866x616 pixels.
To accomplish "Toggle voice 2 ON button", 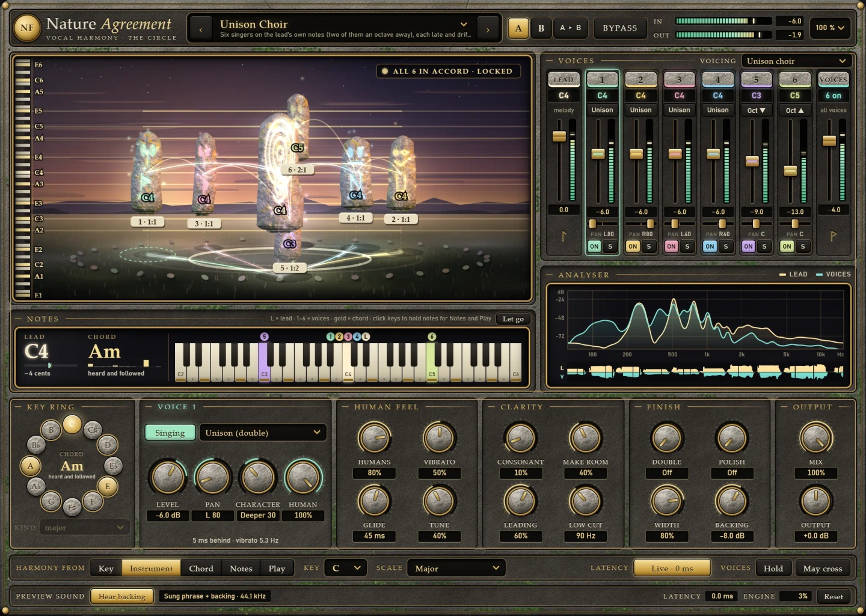I will tap(633, 246).
